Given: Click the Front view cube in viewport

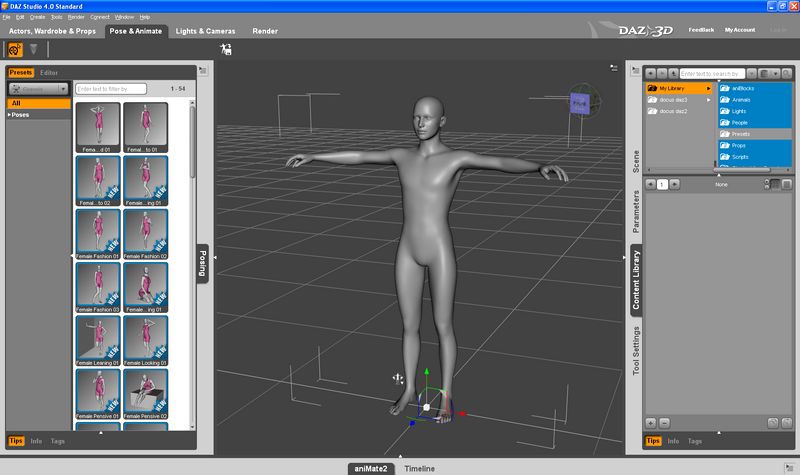Looking at the screenshot, I should pyautogui.click(x=580, y=104).
